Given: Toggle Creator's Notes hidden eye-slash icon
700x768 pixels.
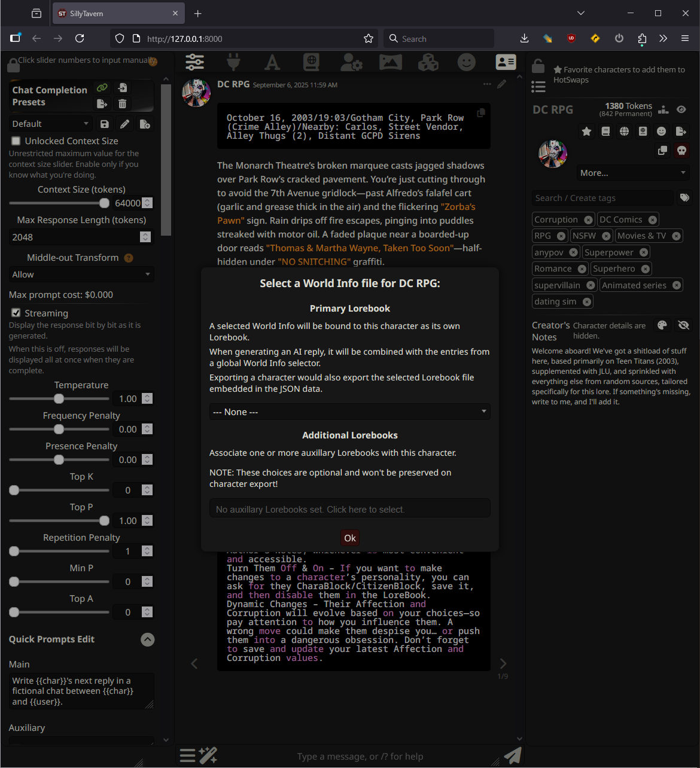Looking at the screenshot, I should [683, 325].
